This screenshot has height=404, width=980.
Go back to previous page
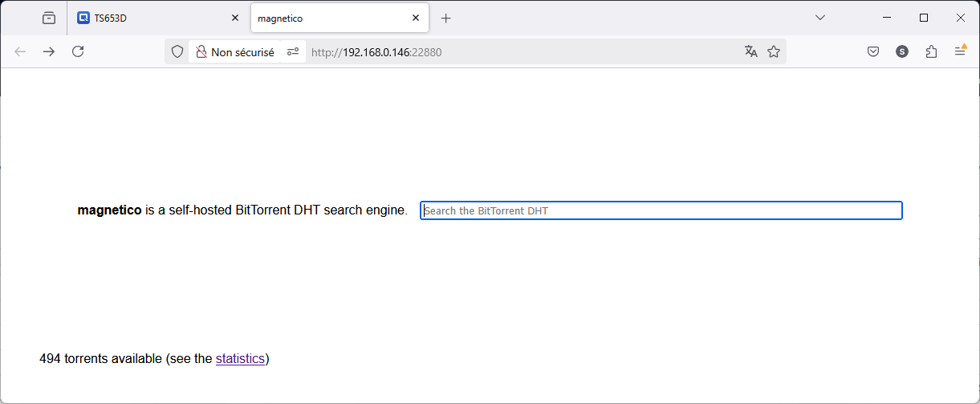(20, 51)
